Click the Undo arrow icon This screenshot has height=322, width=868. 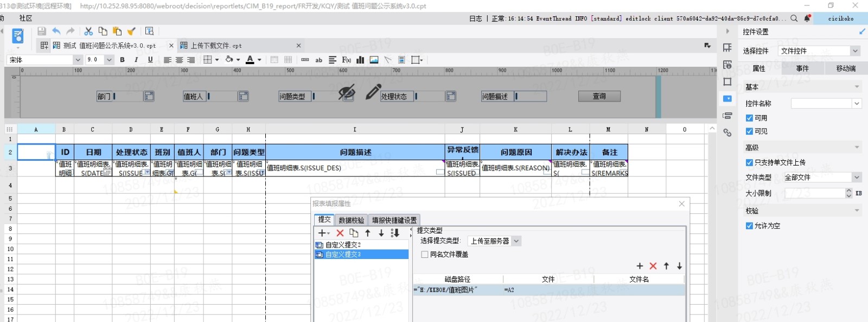click(56, 31)
